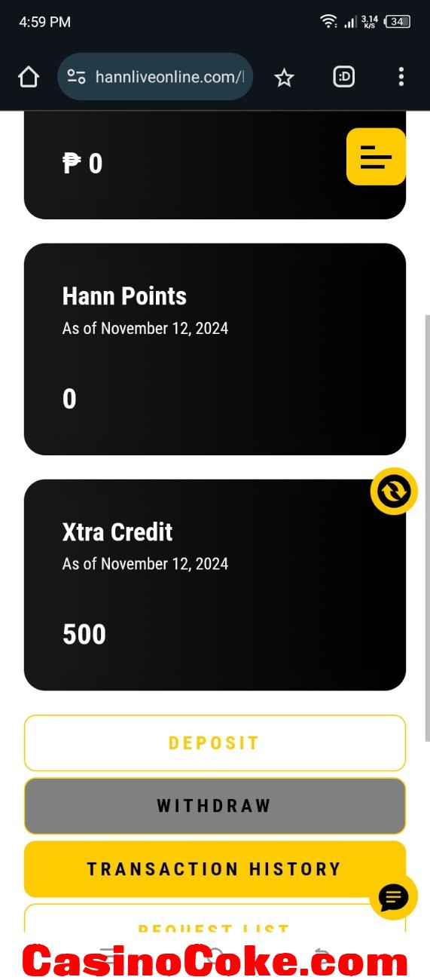
Task: Click the WITHDRAW button
Action: (215, 806)
